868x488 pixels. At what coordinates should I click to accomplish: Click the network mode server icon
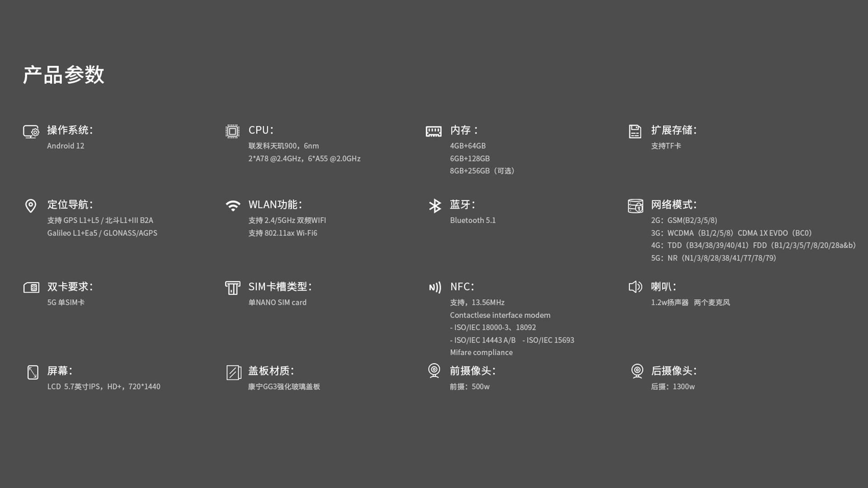(x=635, y=206)
